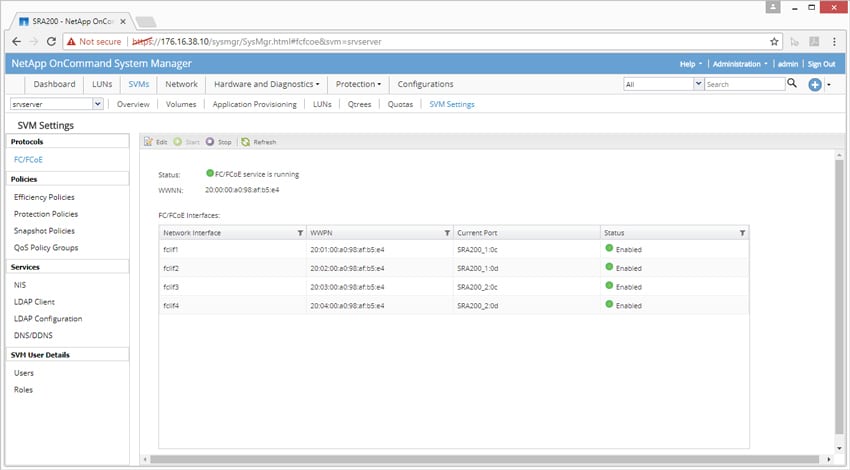
Task: Click the vertical scrollbar on the right
Action: point(840,295)
